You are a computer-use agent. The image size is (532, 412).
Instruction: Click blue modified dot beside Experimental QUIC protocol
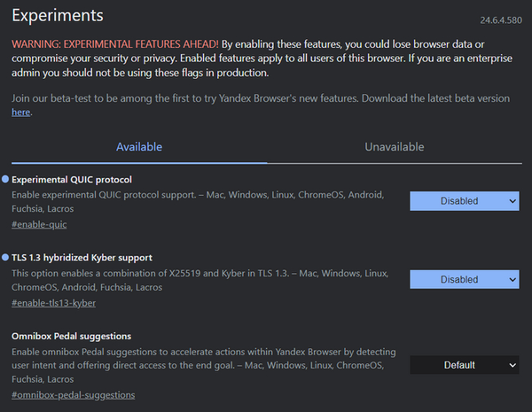5,179
